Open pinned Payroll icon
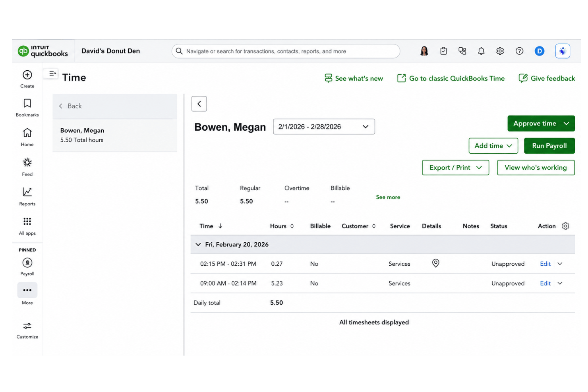 27,263
